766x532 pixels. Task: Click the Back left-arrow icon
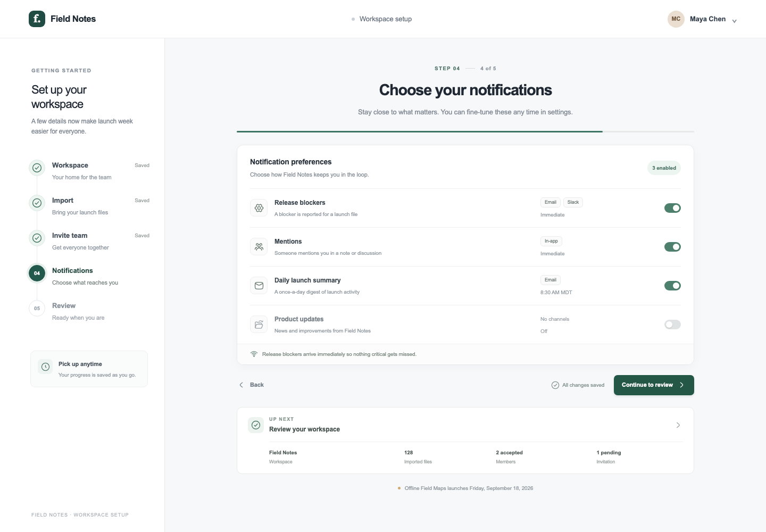point(242,385)
